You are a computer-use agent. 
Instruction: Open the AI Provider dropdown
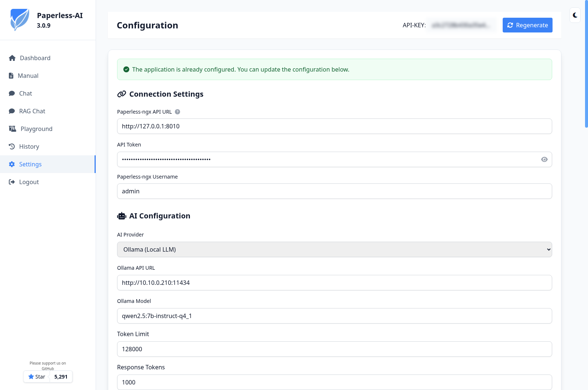(335, 249)
